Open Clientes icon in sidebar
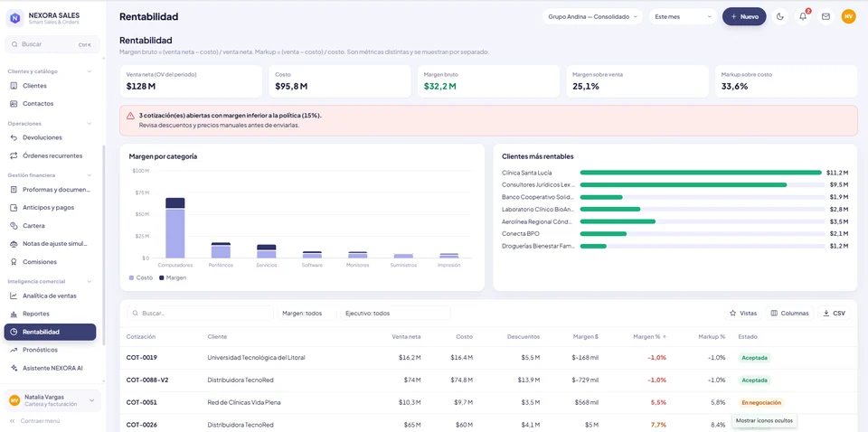 14,86
